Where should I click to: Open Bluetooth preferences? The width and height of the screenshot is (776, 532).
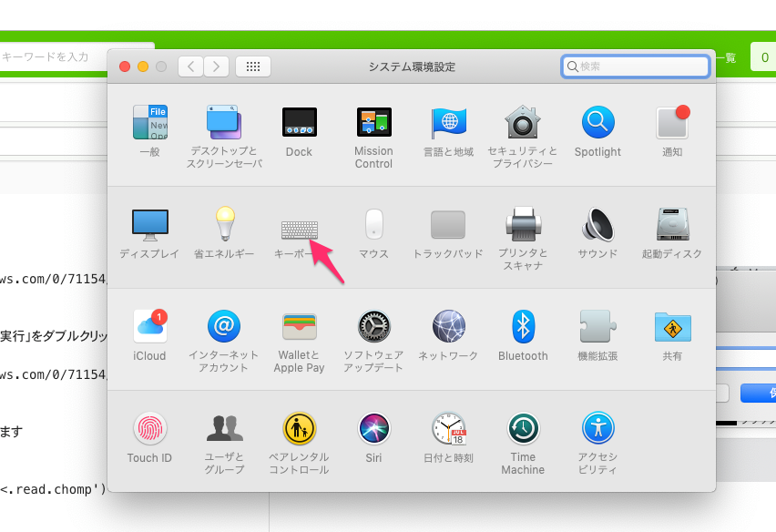coord(523,326)
